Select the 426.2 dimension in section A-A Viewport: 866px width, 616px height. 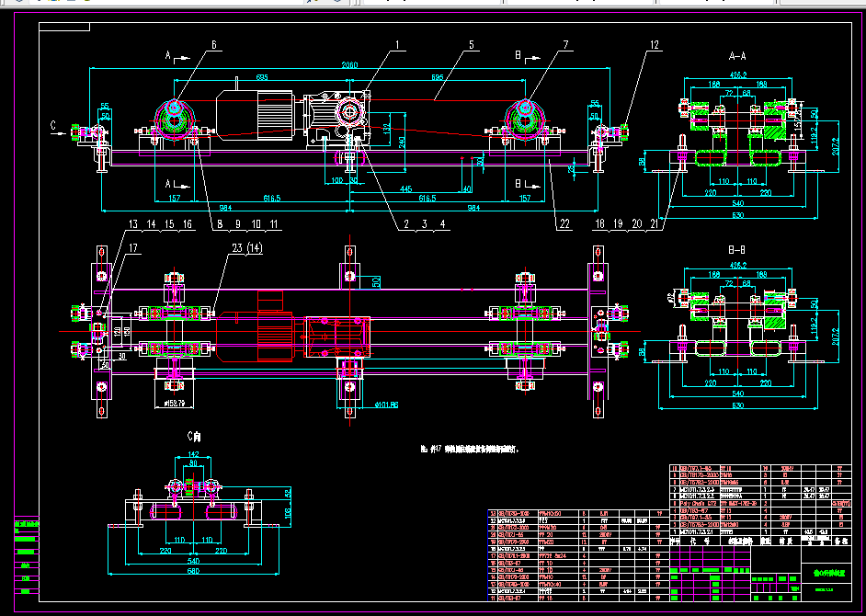point(738,74)
